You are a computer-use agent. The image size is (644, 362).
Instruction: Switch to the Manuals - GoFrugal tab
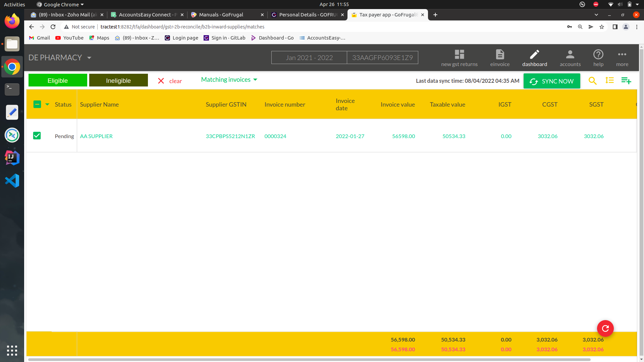[221, 15]
